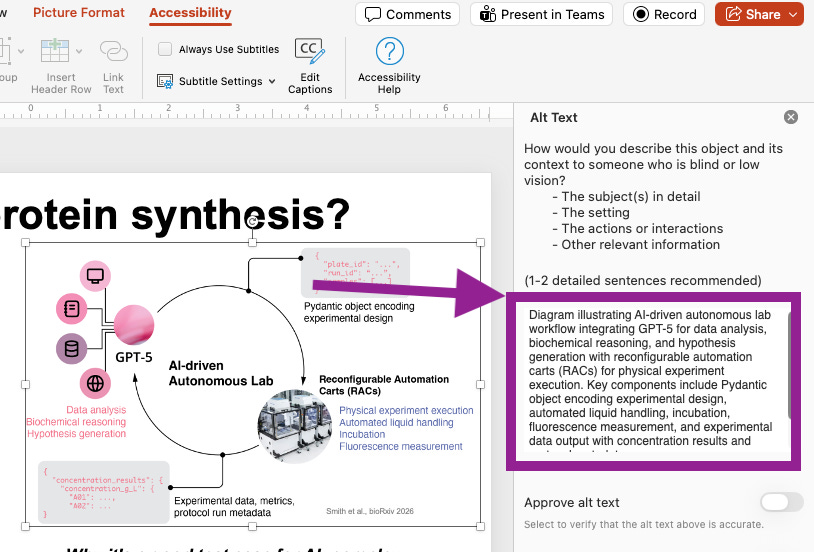Viewport: 814px width, 552px height.
Task: Click inside the alt text description field
Action: pyautogui.click(x=654, y=382)
